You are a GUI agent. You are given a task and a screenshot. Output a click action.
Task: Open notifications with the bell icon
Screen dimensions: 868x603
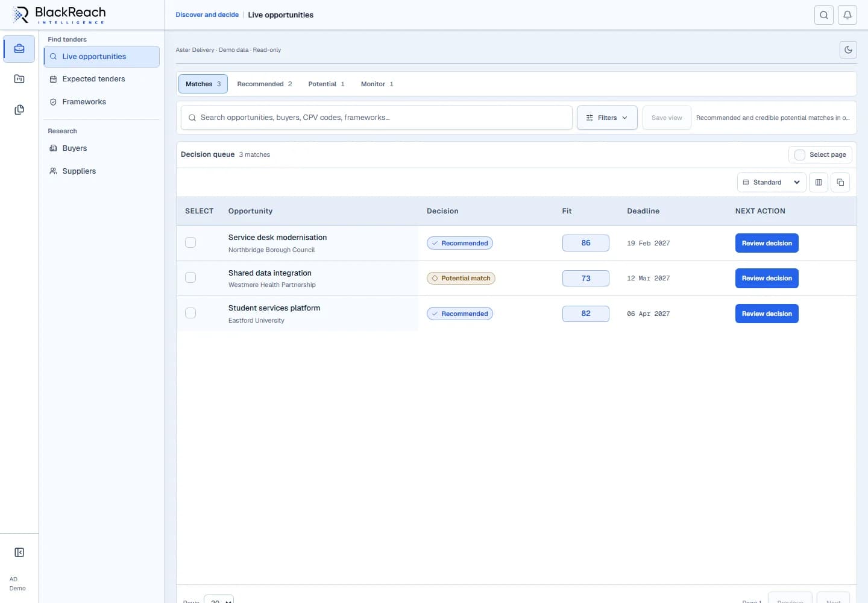[x=848, y=15]
